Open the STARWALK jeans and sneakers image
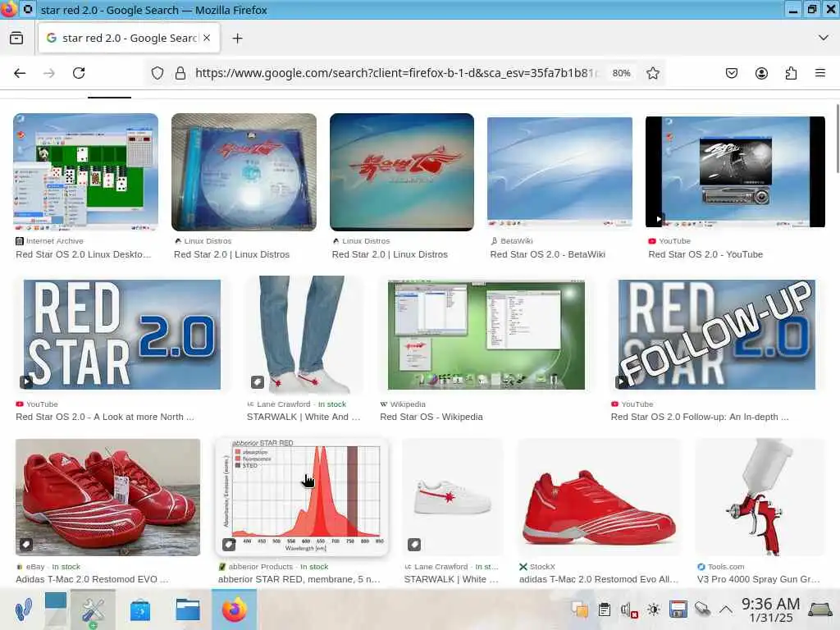Screen dimensions: 840x630 tap(304, 335)
